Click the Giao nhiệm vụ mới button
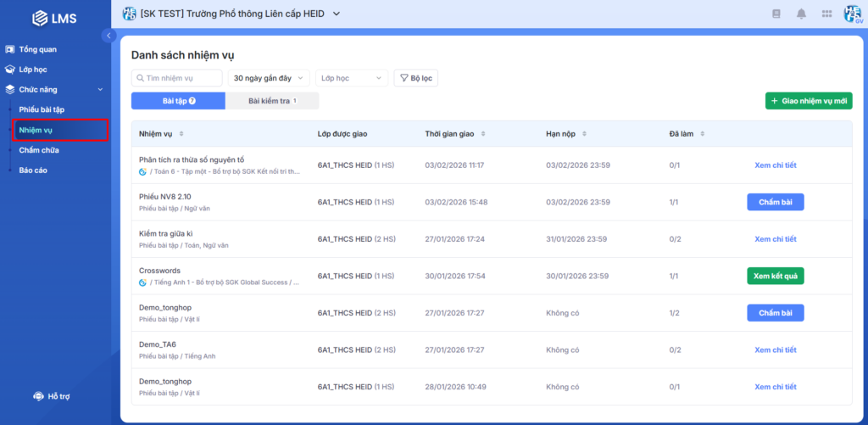Viewport: 868px width, 425px height. [x=808, y=101]
